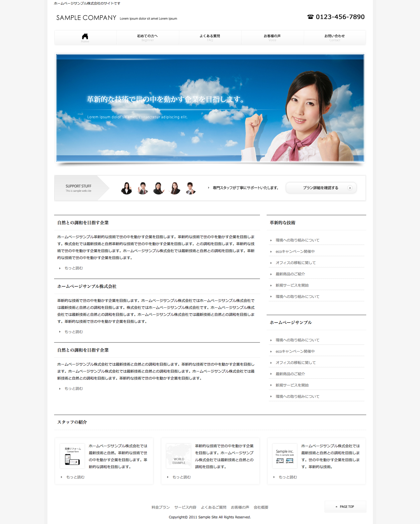Open the よくある質問 FAQ menu item

pyautogui.click(x=210, y=37)
